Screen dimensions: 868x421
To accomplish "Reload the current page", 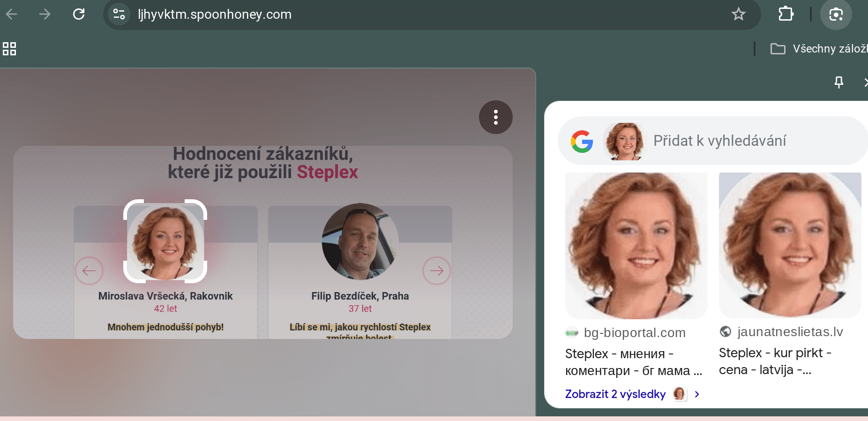I will click(x=79, y=14).
